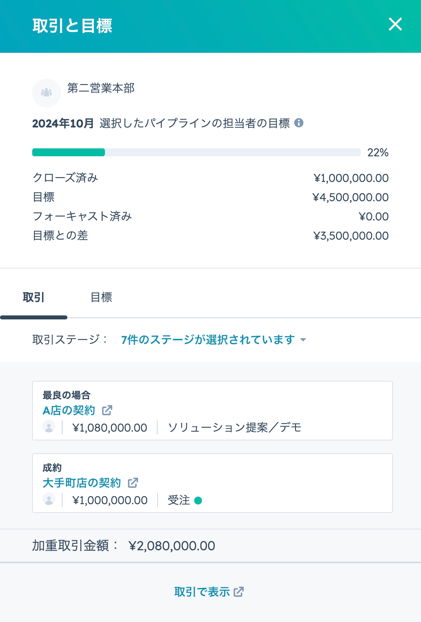Image resolution: width=421 pixels, height=622 pixels.
Task: Follow the 取引で表示 link
Action: tap(202, 592)
